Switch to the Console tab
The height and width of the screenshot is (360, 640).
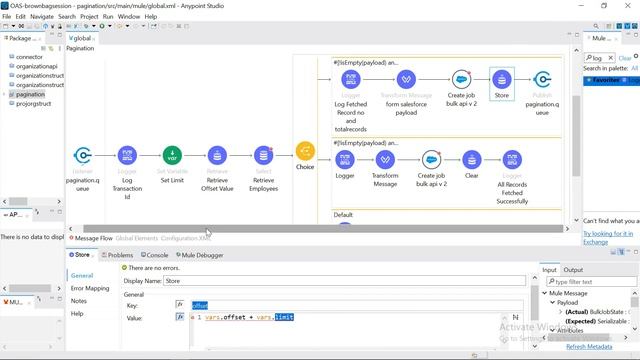(155, 255)
